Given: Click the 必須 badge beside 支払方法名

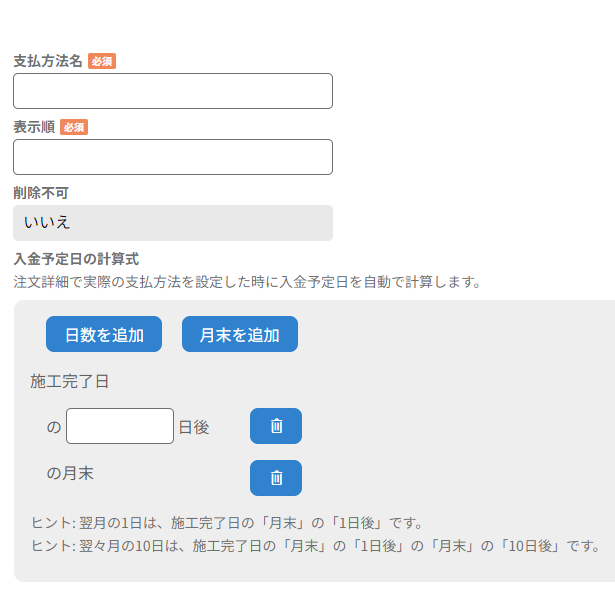Looking at the screenshot, I should (x=102, y=61).
